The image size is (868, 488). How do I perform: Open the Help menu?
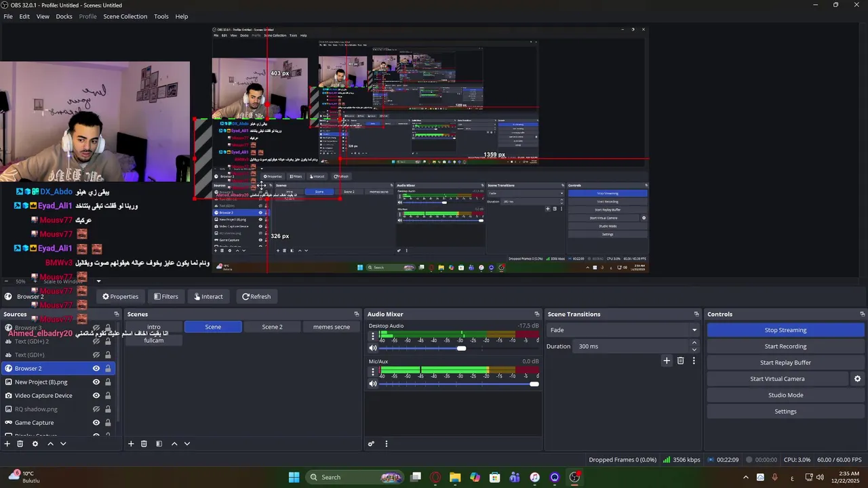[182, 16]
